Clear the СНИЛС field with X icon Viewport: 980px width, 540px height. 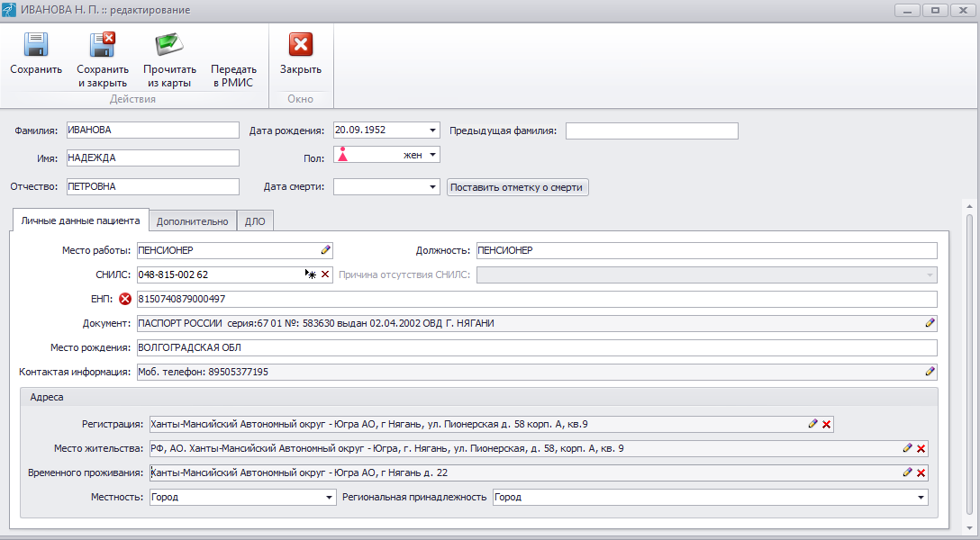tap(325, 274)
